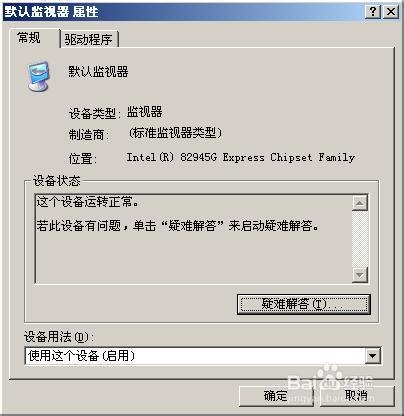Click inside the 设备状态 text box
This screenshot has width=404, height=416.
[193, 239]
